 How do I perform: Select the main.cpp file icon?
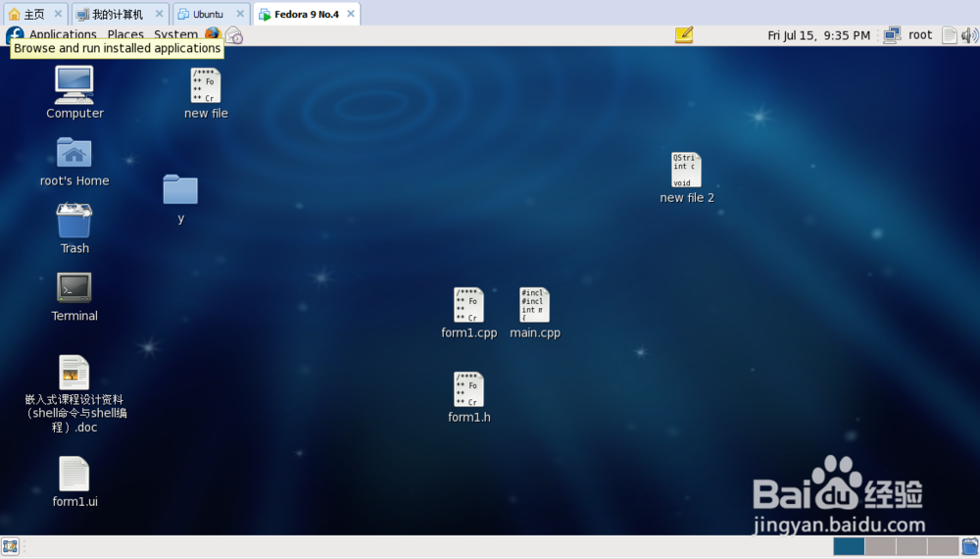coord(534,305)
